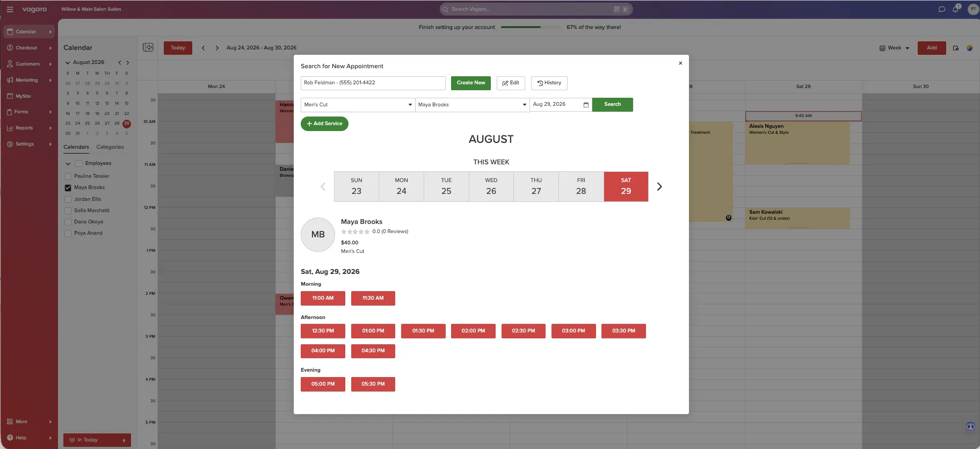This screenshot has width=980, height=449.
Task: Go to next month in mini calendar
Action: point(128,62)
